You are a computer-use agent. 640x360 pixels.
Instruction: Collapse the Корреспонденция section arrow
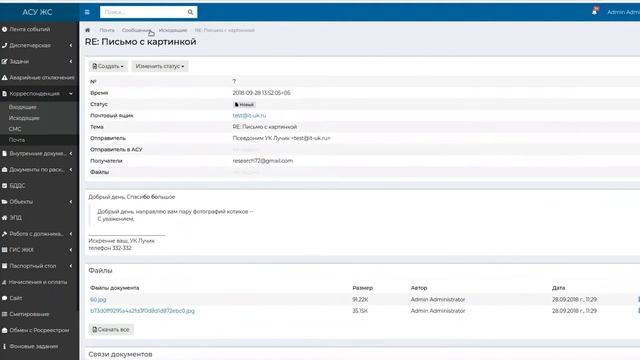[x=71, y=94]
